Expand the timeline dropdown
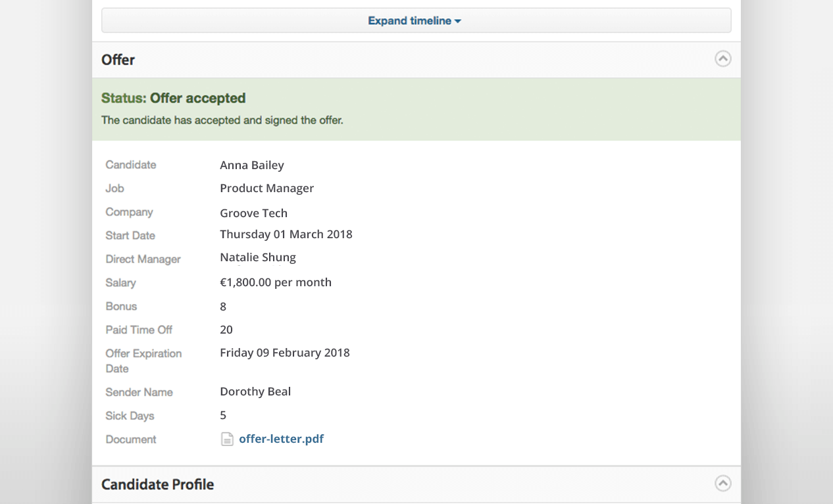This screenshot has width=833, height=504. point(416,20)
